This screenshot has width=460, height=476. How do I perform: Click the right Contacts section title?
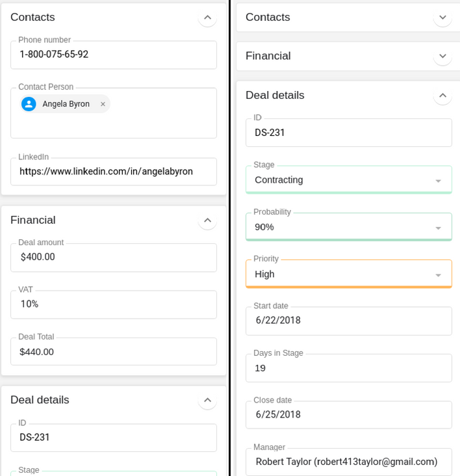[268, 18]
